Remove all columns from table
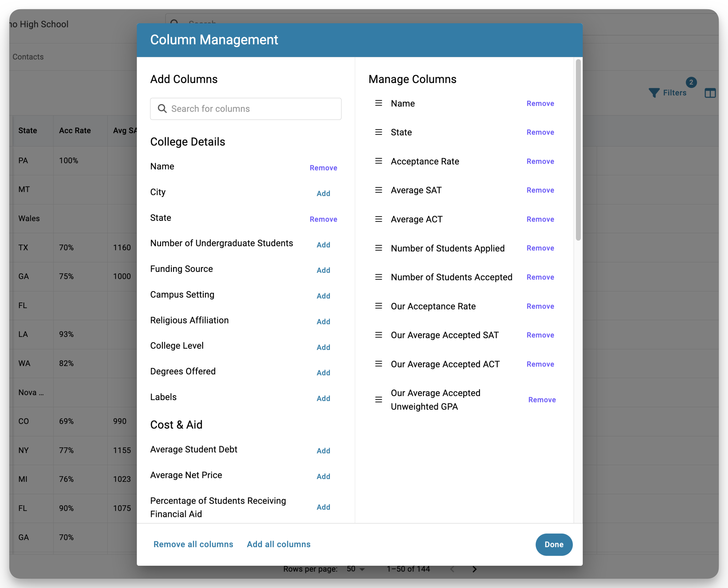 pos(193,544)
